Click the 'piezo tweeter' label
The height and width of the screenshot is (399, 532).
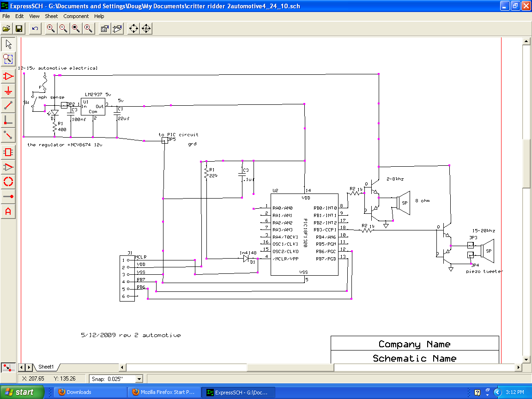[x=484, y=271]
